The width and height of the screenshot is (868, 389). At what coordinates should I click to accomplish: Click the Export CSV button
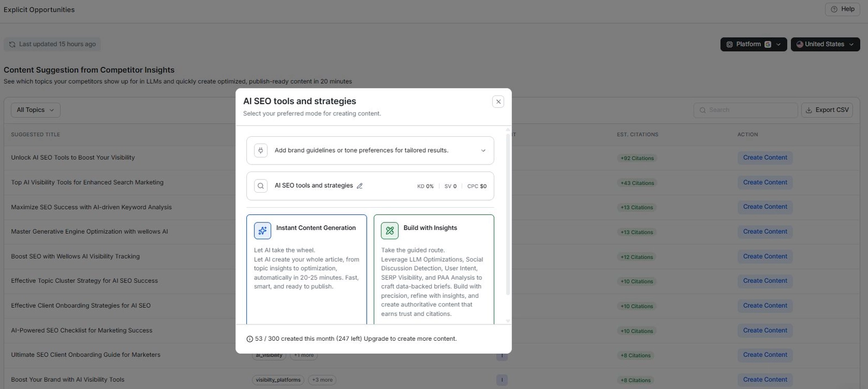[827, 110]
